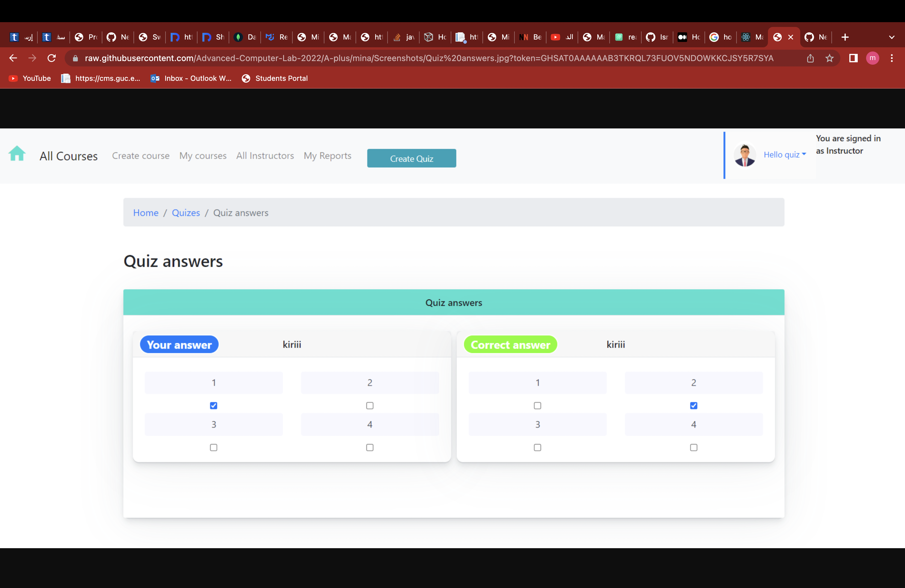Click the Create Quiz button
Viewport: 905px width, 588px height.
point(411,158)
